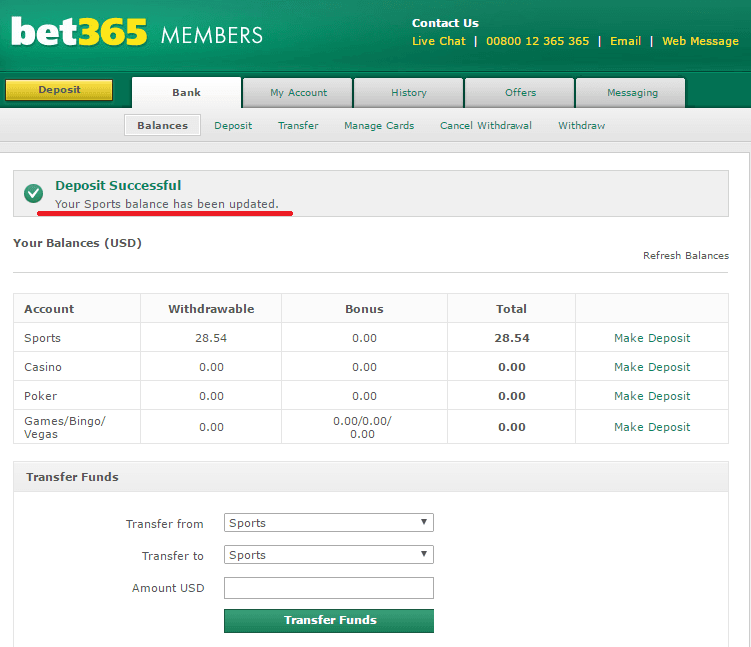
Task: Open the Messaging tab
Action: [631, 93]
